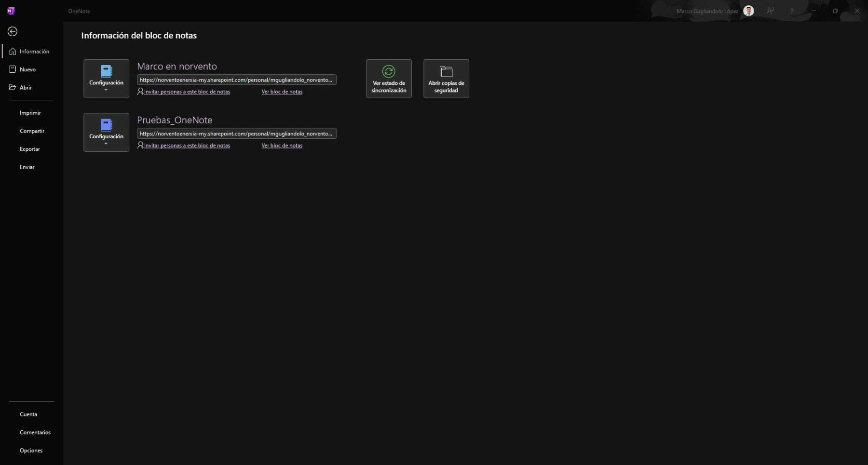The width and height of the screenshot is (868, 465).
Task: Click the Información del bloc de notas heading
Action: (139, 36)
